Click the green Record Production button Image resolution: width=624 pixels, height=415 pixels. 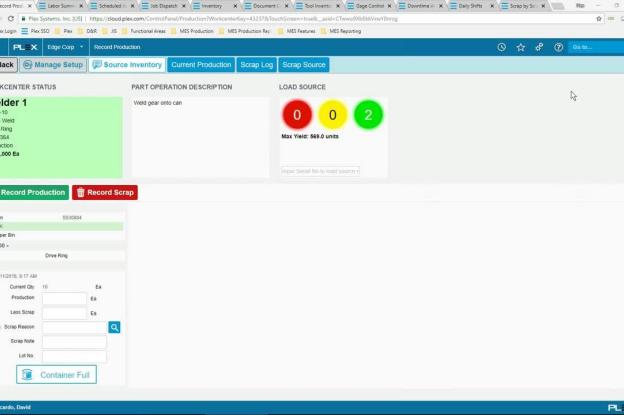33,192
